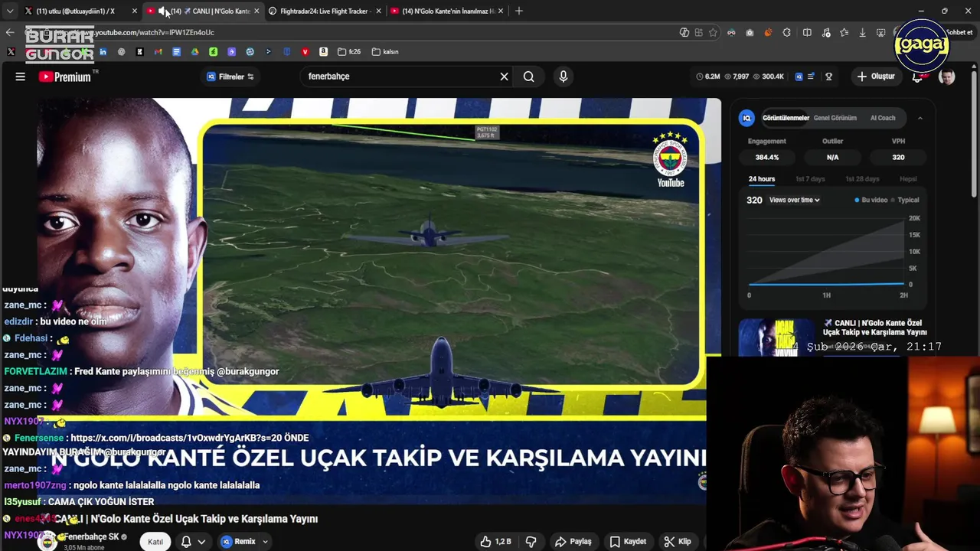The width and height of the screenshot is (980, 551).
Task: Open the kalsın bookmarks folder
Action: (x=385, y=52)
